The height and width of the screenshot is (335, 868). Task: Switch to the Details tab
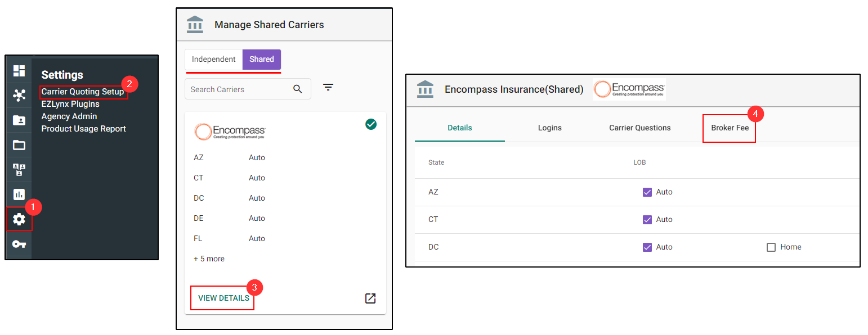(460, 128)
